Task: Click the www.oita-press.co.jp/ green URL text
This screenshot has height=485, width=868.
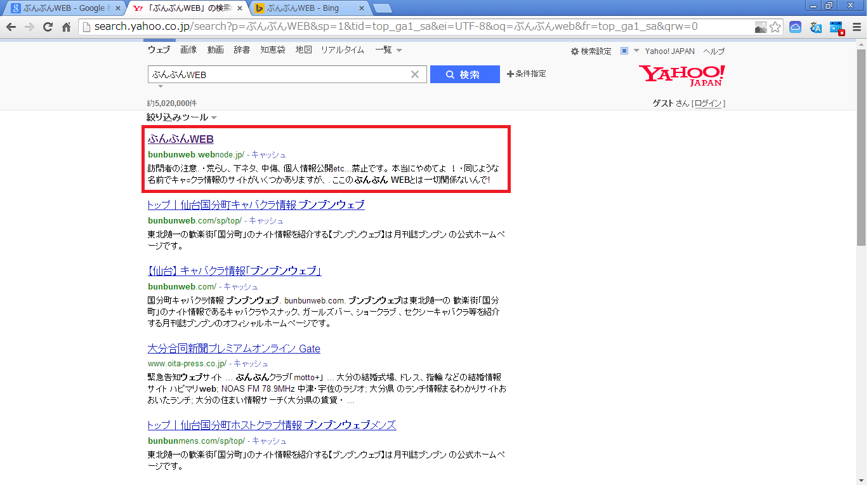Action: pyautogui.click(x=187, y=364)
